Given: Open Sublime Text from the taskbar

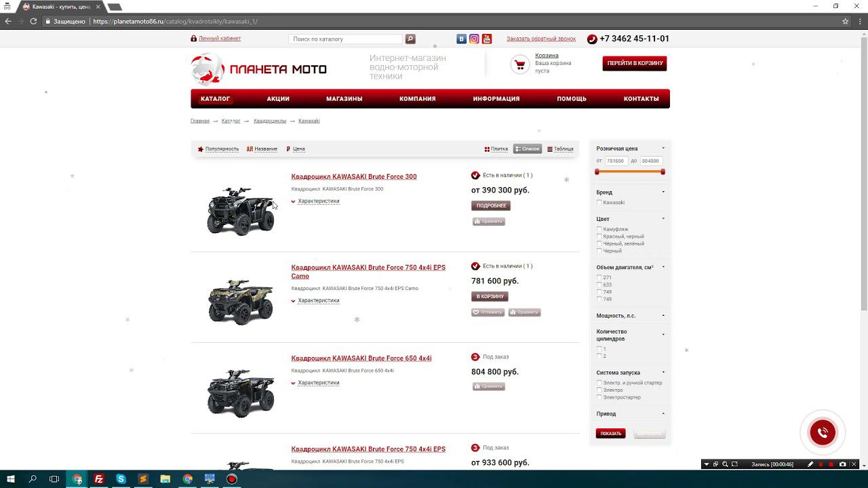Looking at the screenshot, I should click(143, 479).
